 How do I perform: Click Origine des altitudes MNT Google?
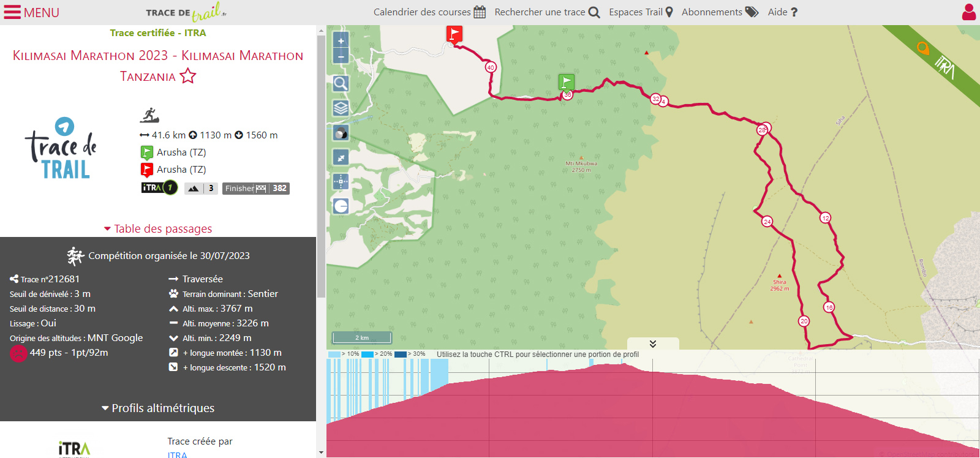[76, 338]
